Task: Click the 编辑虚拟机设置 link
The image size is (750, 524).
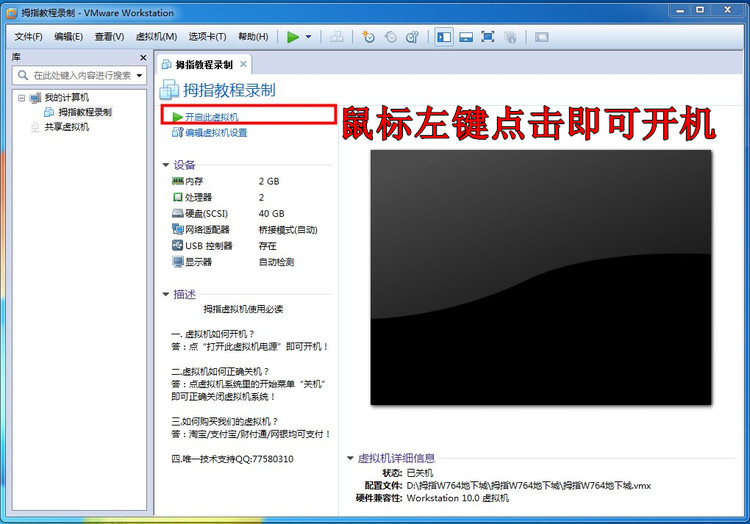Action: pos(216,133)
